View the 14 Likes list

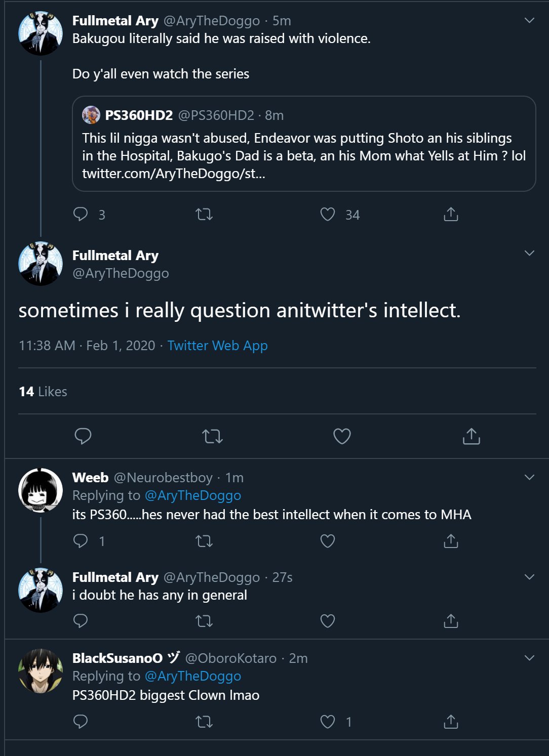(43, 392)
